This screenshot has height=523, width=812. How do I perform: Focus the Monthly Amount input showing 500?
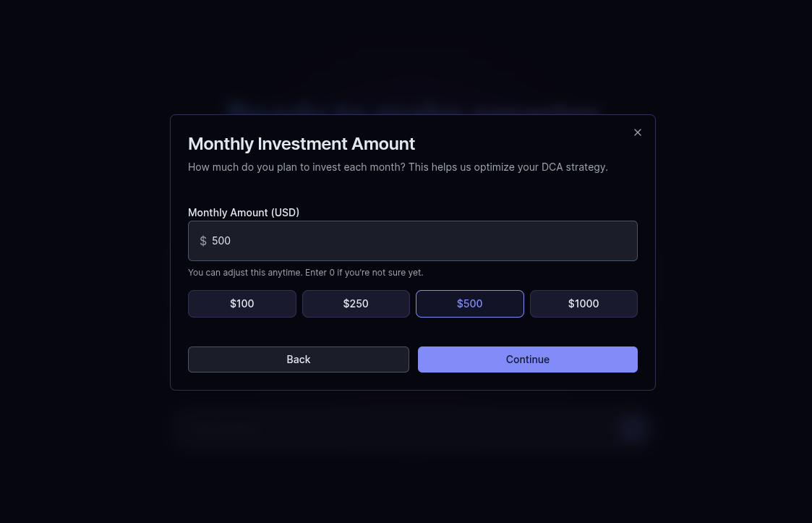413,241
